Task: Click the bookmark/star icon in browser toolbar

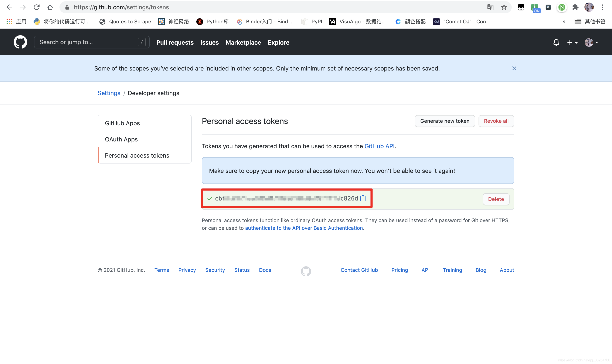Action: 504,7
